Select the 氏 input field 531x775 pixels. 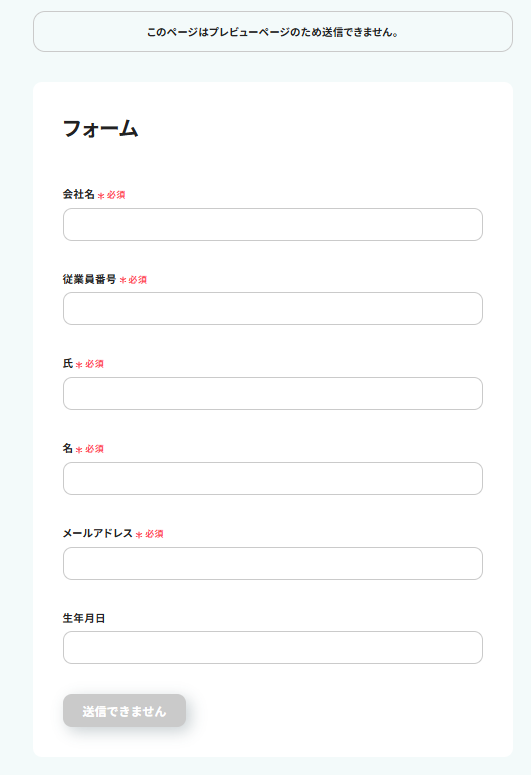coord(273,393)
